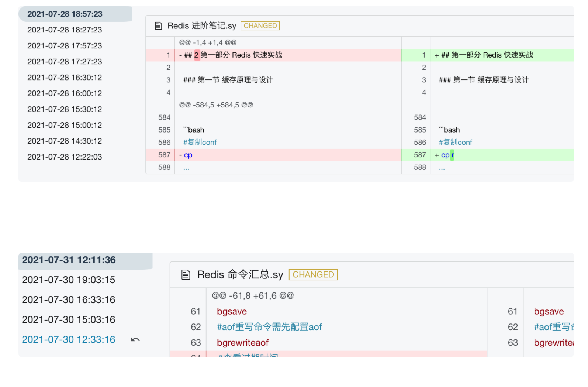This screenshot has height=387, width=588.
Task: Click file icon beside Redis 进阶笔记.sy
Action: pos(158,26)
